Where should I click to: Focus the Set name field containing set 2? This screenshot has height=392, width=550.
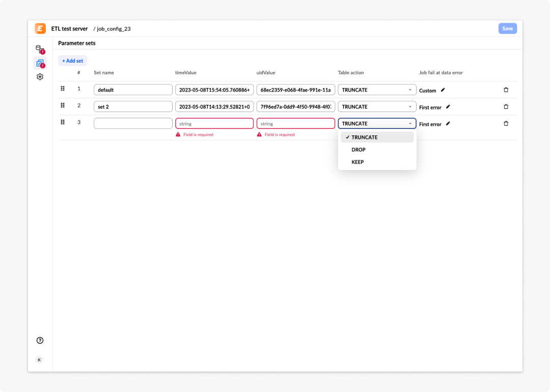coord(133,106)
